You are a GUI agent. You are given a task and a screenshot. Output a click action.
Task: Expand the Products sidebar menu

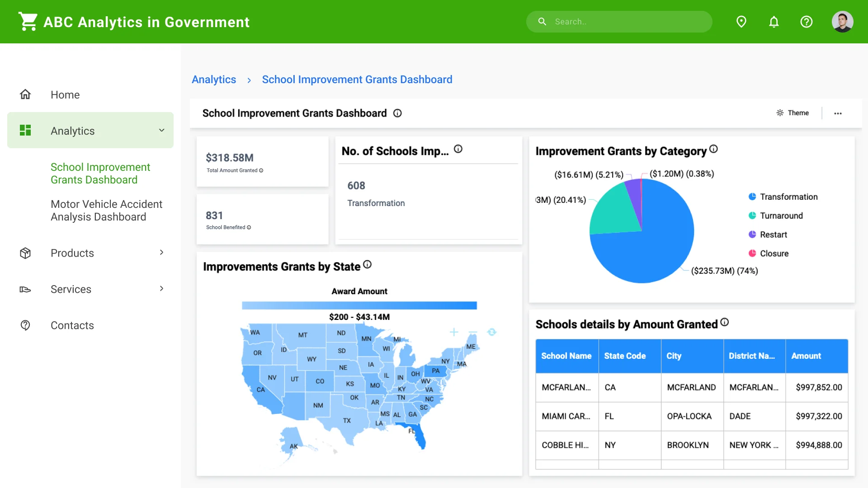[x=161, y=253]
